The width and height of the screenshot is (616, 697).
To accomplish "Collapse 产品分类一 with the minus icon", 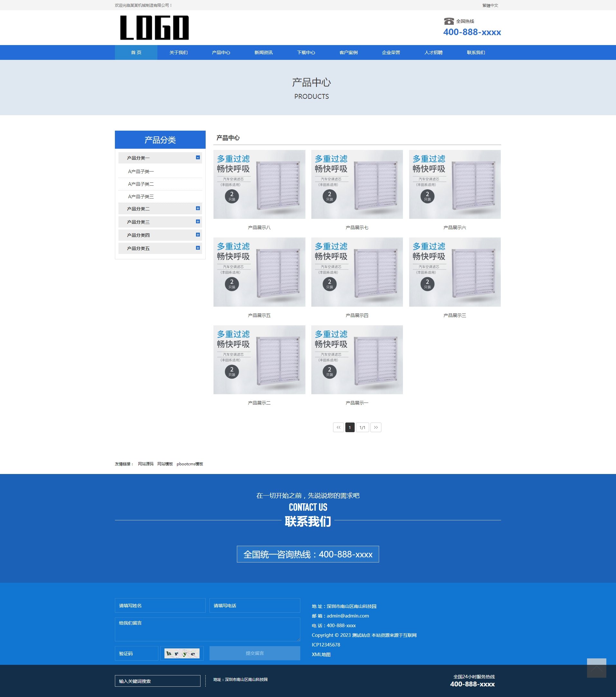I will pos(198,158).
